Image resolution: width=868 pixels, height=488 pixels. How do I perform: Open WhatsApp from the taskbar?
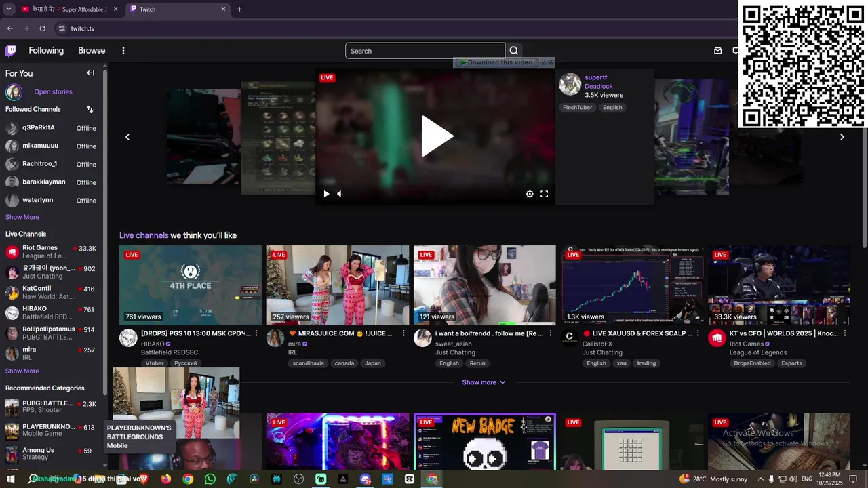[x=210, y=479]
